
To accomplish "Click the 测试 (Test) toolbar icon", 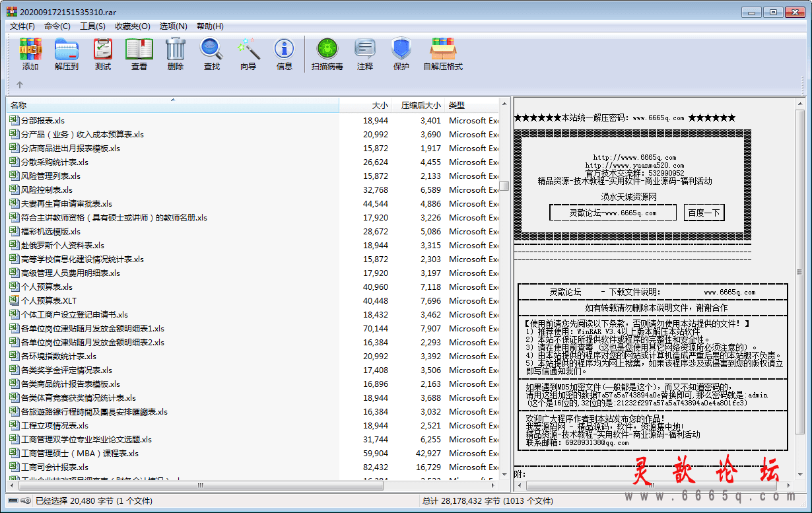I will (103, 50).
